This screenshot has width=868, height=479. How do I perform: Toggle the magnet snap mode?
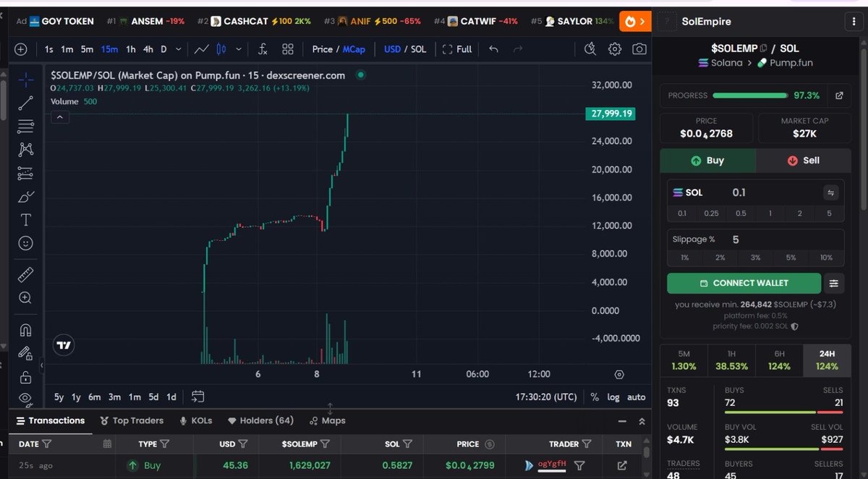click(26, 330)
